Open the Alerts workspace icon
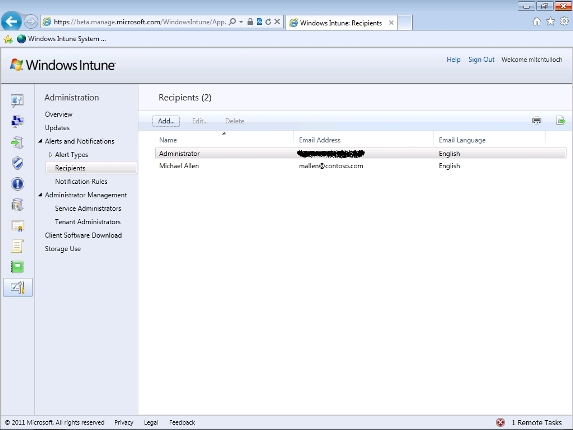Screen dimensions: 573x430 [17, 184]
